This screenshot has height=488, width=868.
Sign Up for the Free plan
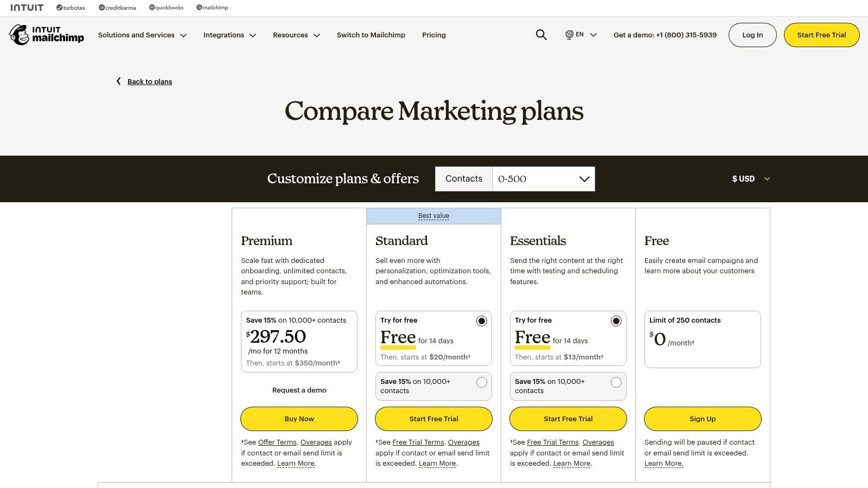[x=702, y=419]
